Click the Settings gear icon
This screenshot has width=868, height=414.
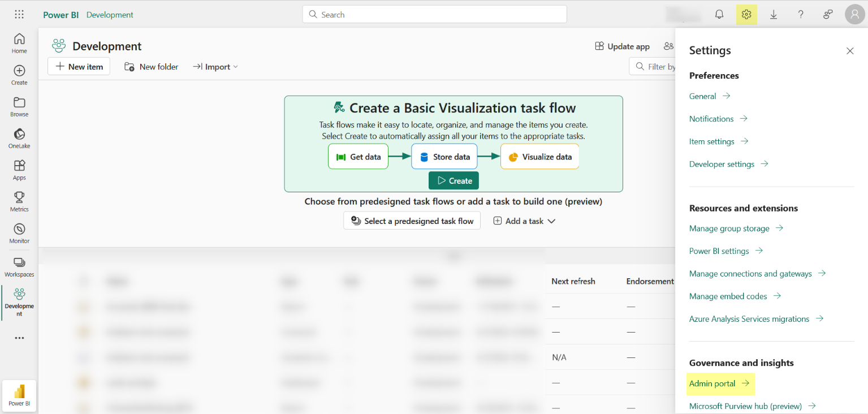tap(746, 15)
